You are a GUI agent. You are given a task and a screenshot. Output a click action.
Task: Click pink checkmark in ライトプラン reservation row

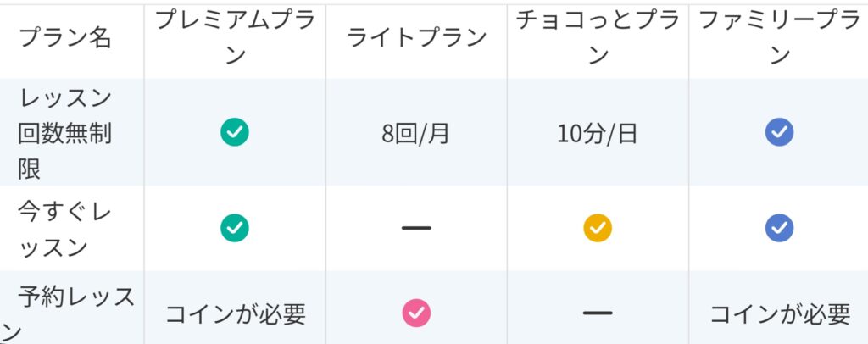tap(416, 313)
